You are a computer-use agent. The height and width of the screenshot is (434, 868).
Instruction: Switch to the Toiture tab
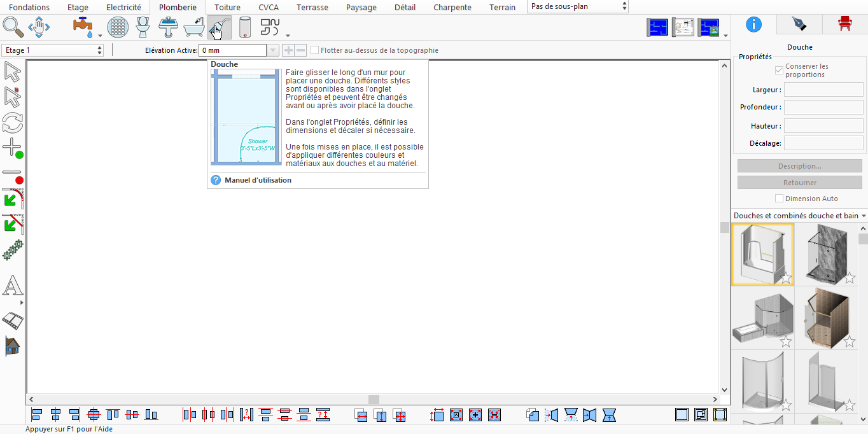pyautogui.click(x=227, y=8)
